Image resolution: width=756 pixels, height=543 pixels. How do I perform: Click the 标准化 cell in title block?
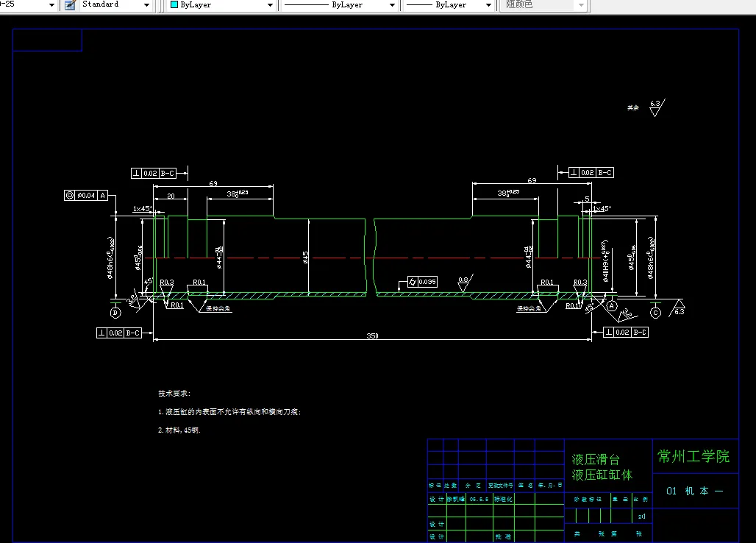(x=502, y=499)
